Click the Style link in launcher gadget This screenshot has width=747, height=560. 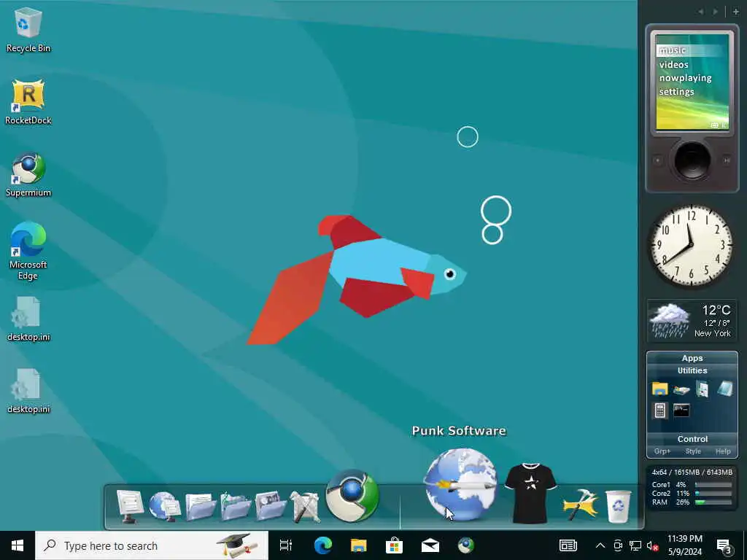[693, 451]
